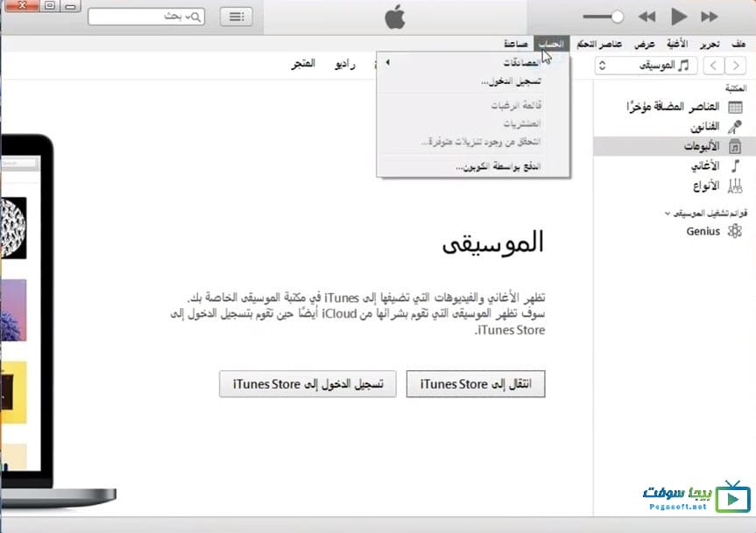
Task: Select الأغاني in the sidebar
Action: 705,166
